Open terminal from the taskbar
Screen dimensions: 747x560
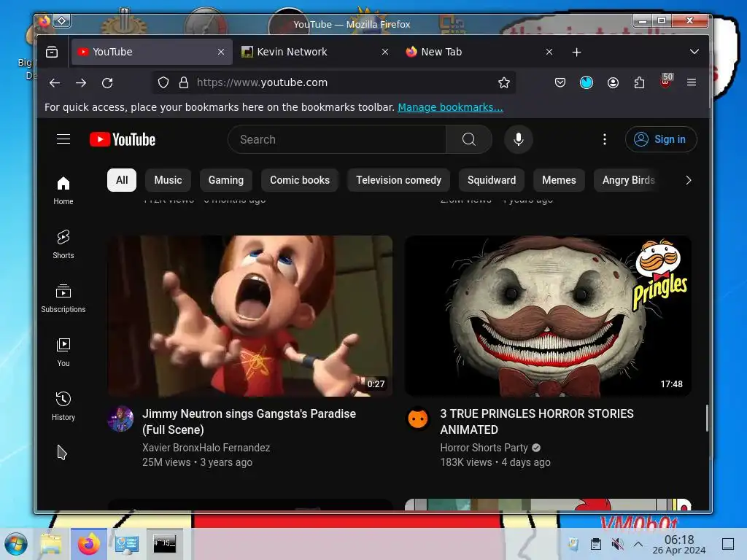click(164, 544)
